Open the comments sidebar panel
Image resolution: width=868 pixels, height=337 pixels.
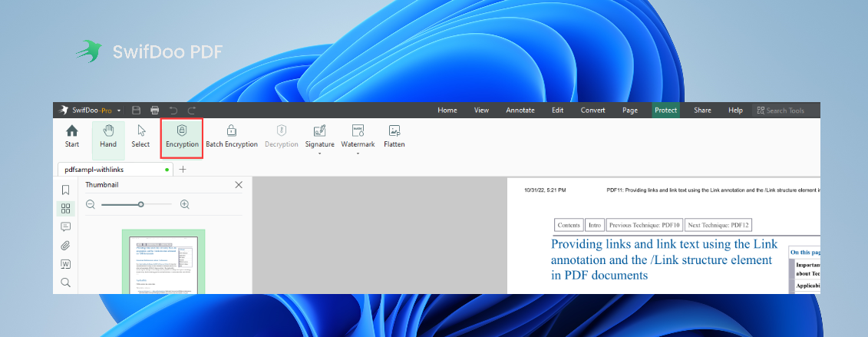point(65,227)
